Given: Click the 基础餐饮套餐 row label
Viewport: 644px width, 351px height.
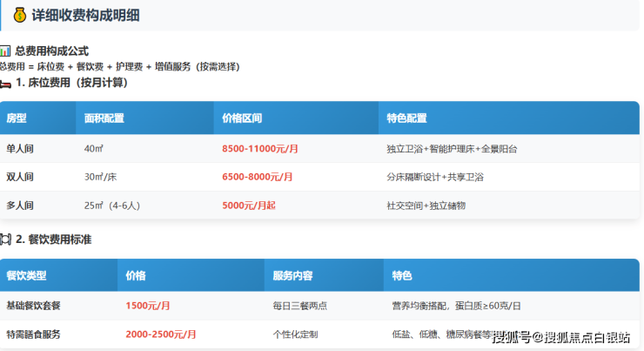Looking at the screenshot, I should 33,306.
